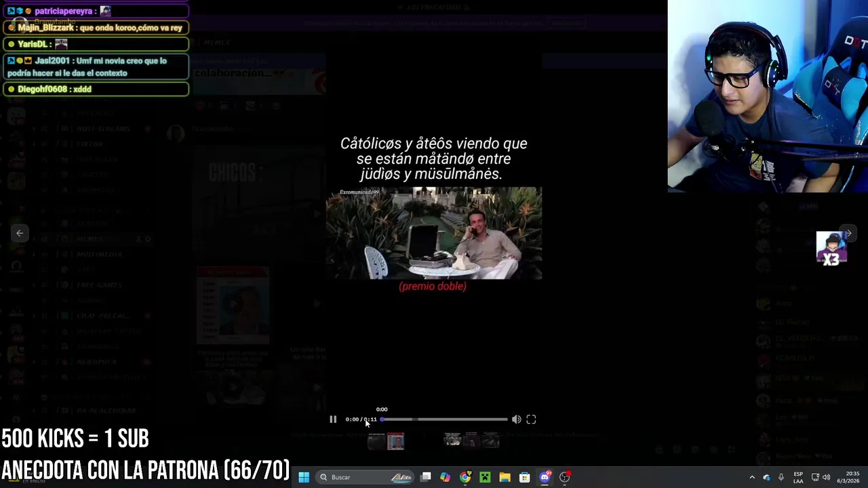Image resolution: width=868 pixels, height=488 pixels.
Task: Seek along the video progress bar
Action: click(x=444, y=420)
